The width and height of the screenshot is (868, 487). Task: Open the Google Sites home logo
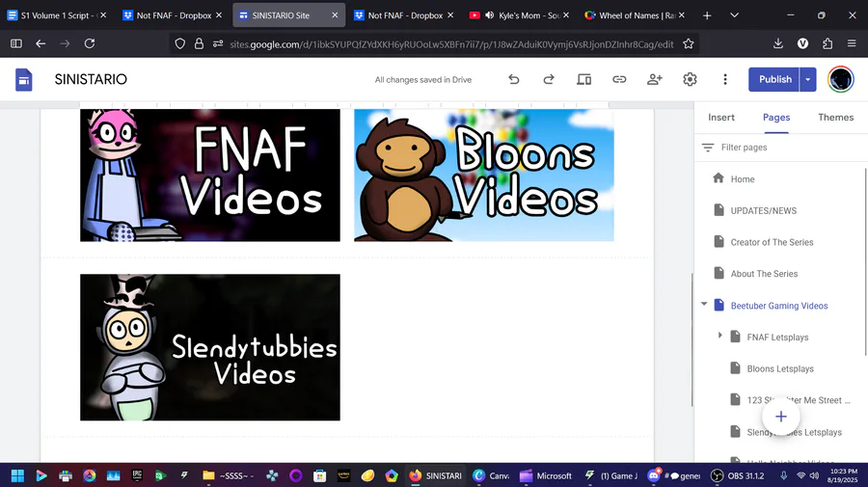coord(24,80)
